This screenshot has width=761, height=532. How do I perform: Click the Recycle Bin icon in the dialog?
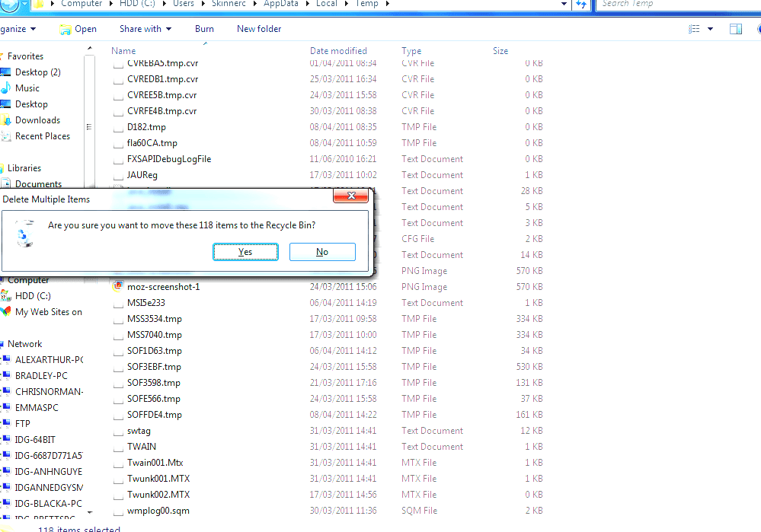coord(24,234)
